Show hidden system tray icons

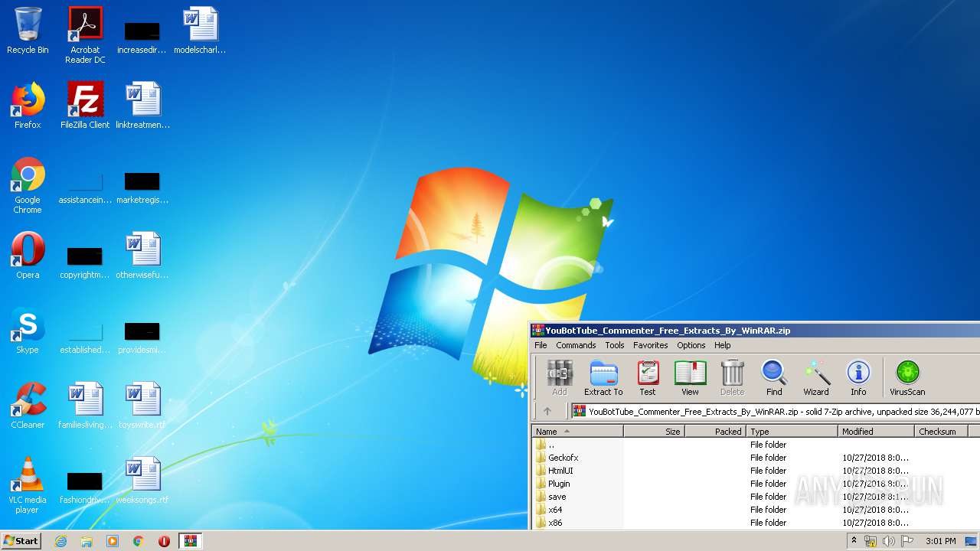point(854,541)
